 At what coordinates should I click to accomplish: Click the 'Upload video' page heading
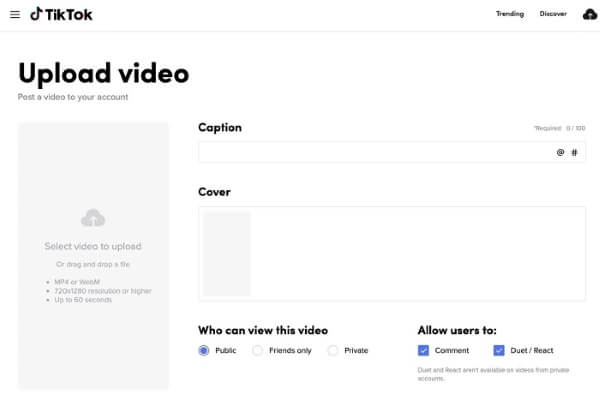tap(103, 73)
